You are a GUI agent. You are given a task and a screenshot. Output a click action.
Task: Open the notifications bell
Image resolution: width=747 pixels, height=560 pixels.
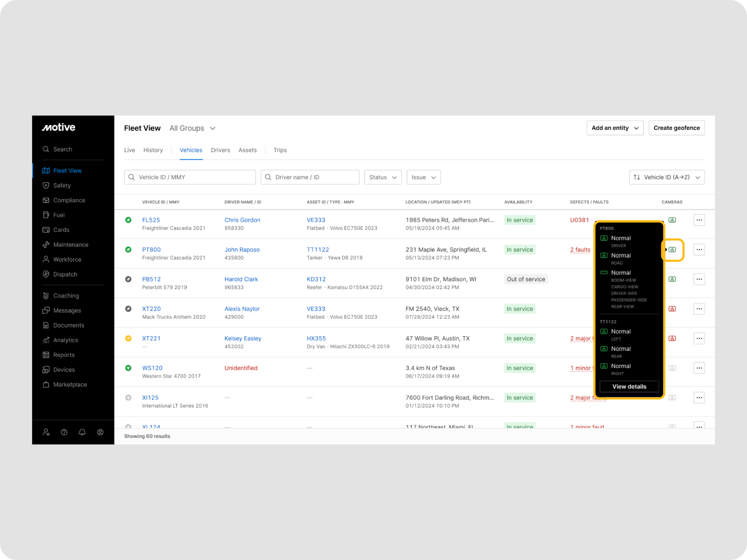[x=82, y=432]
